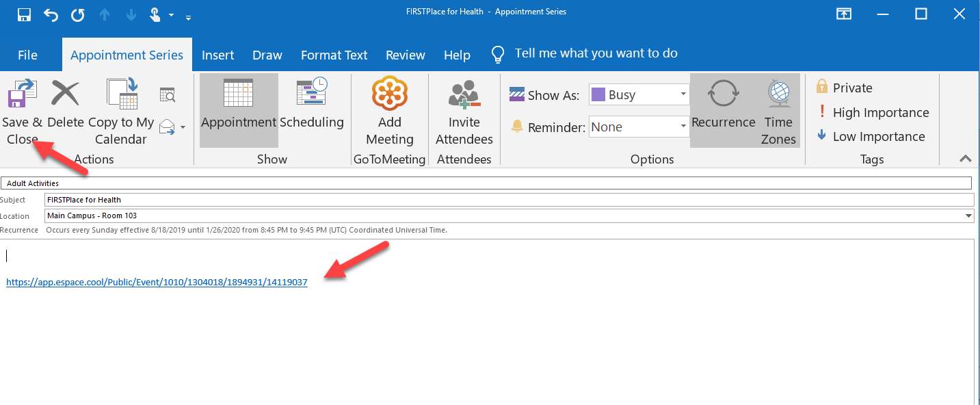Open the app.espace.cool event link
This screenshot has height=405, width=980.
pos(157,282)
